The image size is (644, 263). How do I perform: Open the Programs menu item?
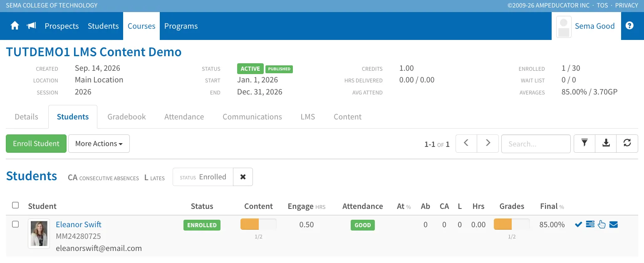181,26
